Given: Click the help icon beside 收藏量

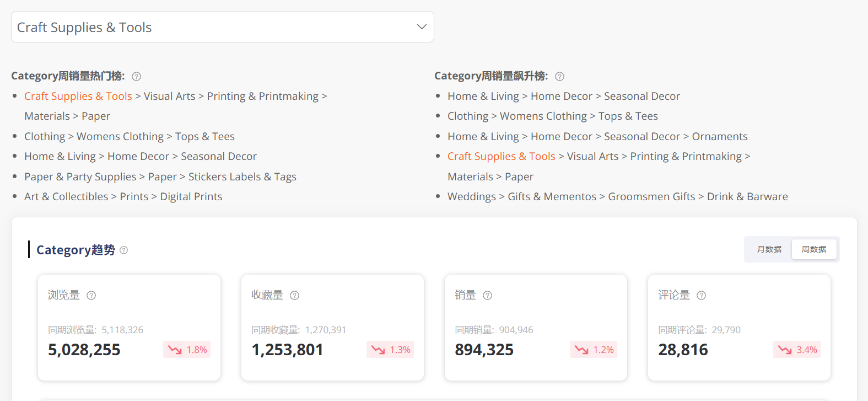Looking at the screenshot, I should click(295, 296).
